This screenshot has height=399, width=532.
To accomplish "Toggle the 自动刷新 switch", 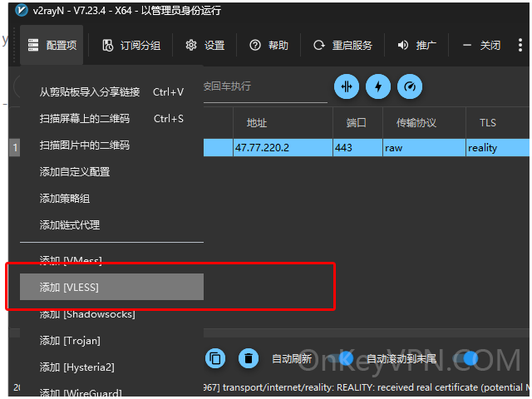I will [x=339, y=358].
